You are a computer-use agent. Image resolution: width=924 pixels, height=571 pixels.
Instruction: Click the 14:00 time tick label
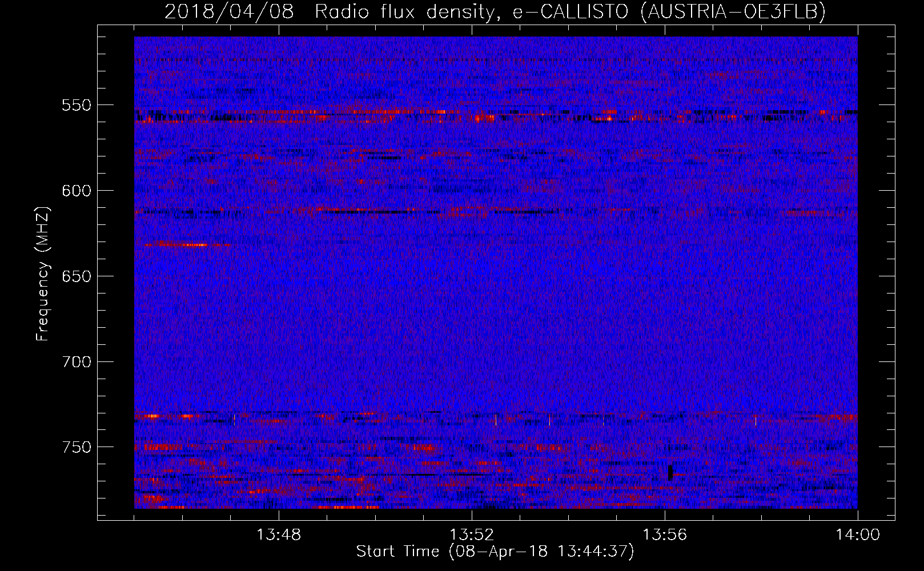[x=858, y=535]
